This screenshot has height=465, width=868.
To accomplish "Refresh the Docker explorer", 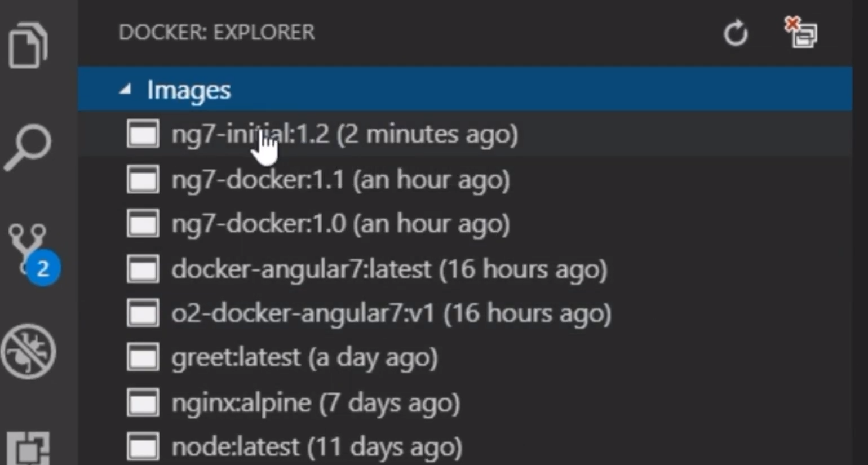I will pyautogui.click(x=736, y=33).
